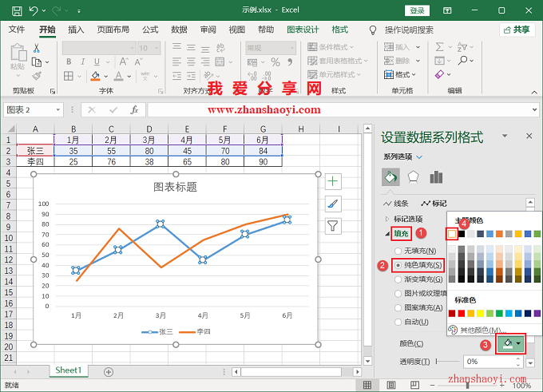Select 自动(U) radio button
Screen dimensions: 543x392
(398, 322)
